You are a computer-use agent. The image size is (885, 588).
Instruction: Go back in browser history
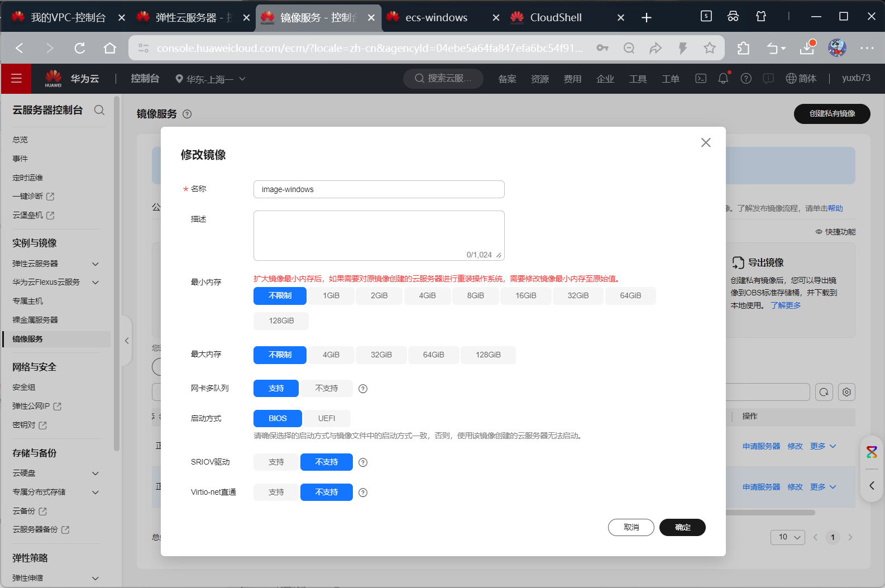click(x=20, y=48)
